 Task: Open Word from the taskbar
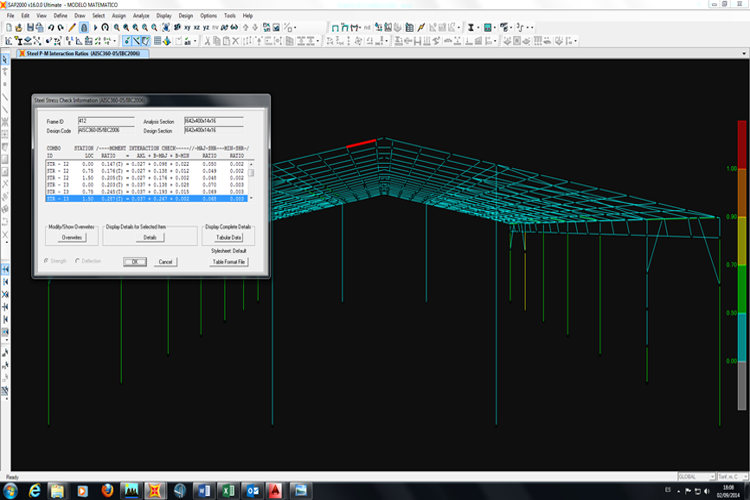pyautogui.click(x=204, y=491)
